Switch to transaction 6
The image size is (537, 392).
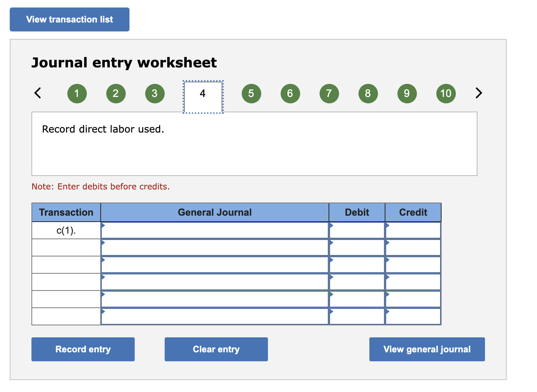290,94
